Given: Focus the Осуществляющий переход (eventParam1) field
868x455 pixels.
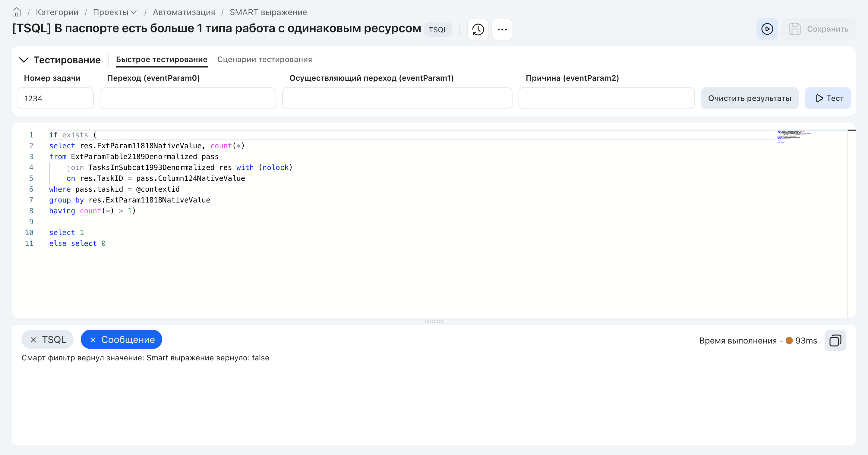Looking at the screenshot, I should coord(397,98).
